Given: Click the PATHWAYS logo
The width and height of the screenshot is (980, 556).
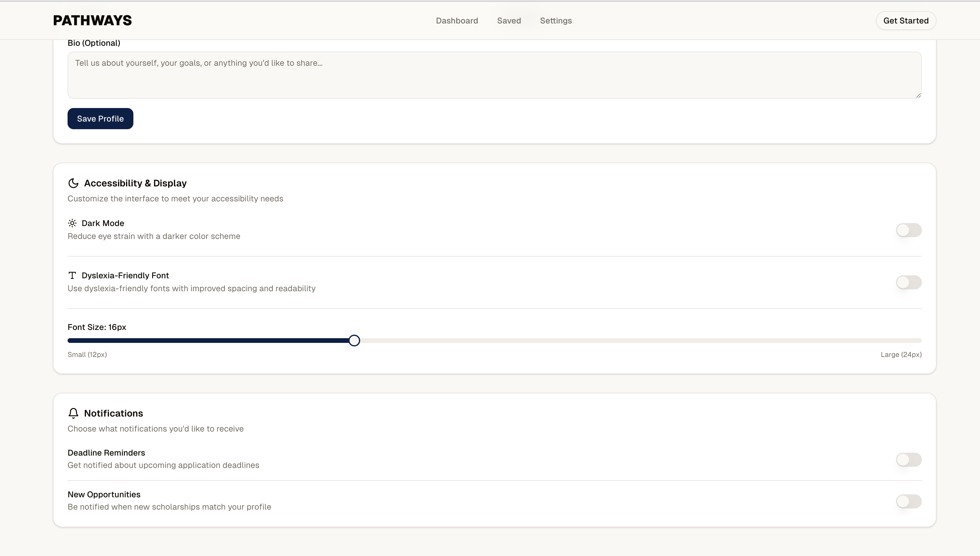Looking at the screenshot, I should point(93,21).
